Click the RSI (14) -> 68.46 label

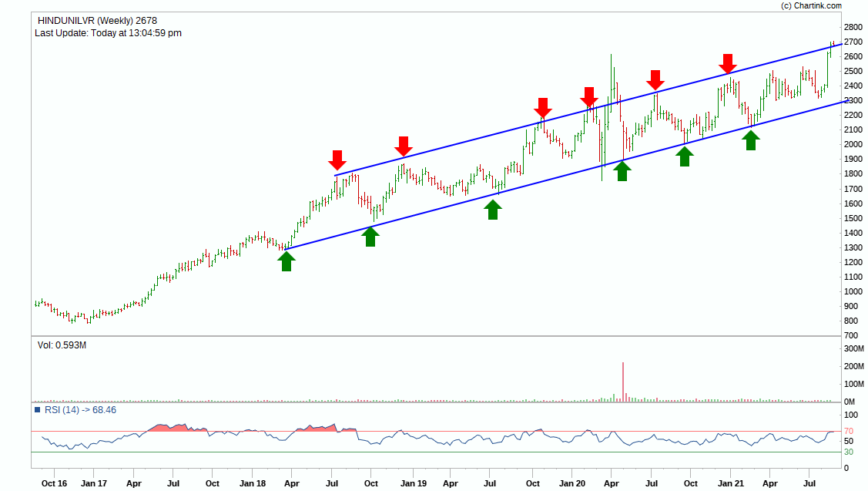pyautogui.click(x=80, y=409)
